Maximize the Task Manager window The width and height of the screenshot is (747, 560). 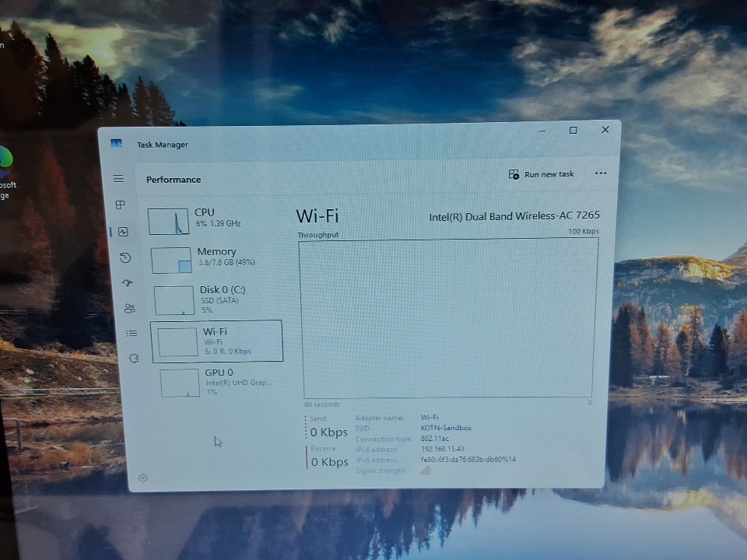pos(573,131)
